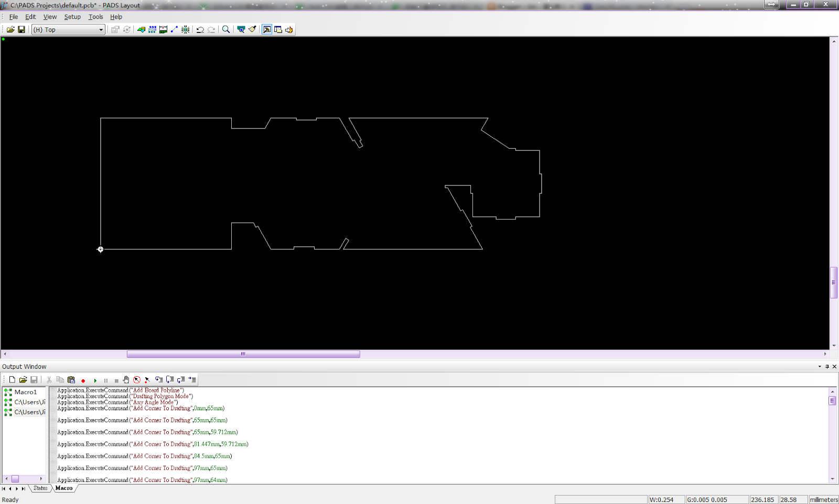Run the macro with green play button
The width and height of the screenshot is (839, 504).
(x=95, y=380)
